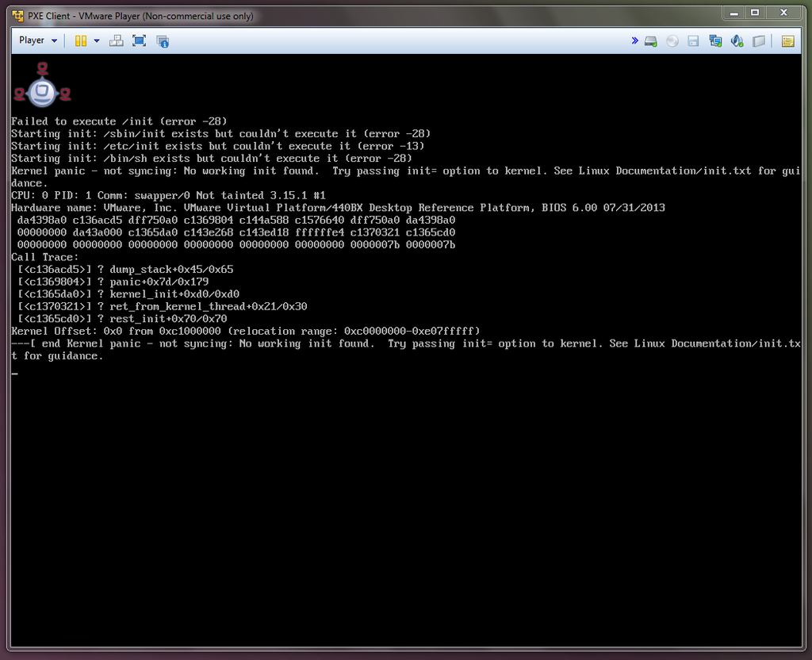Click the floppy drive device icon
Viewport: 812px width, 660px height.
click(x=693, y=41)
